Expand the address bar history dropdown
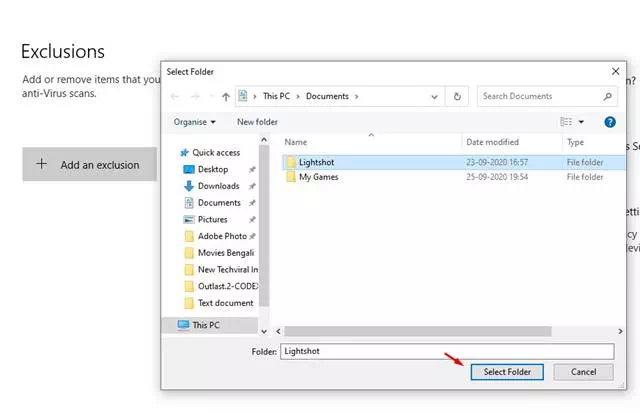 tap(436, 97)
